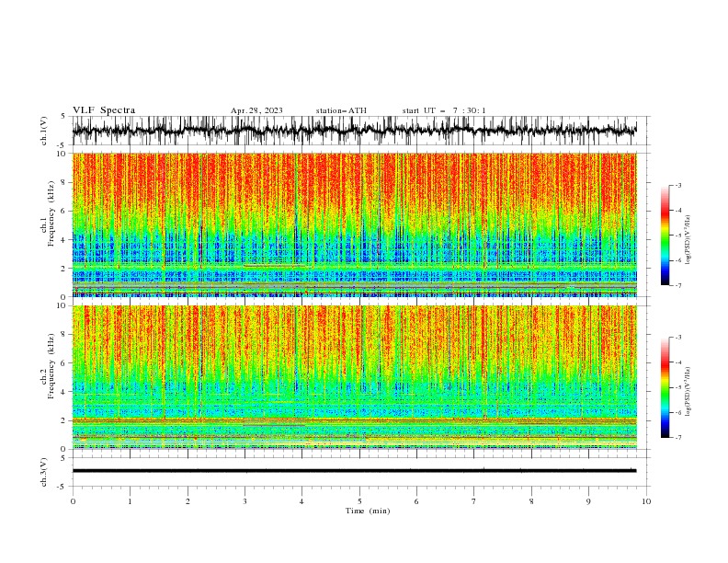The height and width of the screenshot is (563, 728).
Task: Click the time axis tick label "7"
Action: (474, 501)
